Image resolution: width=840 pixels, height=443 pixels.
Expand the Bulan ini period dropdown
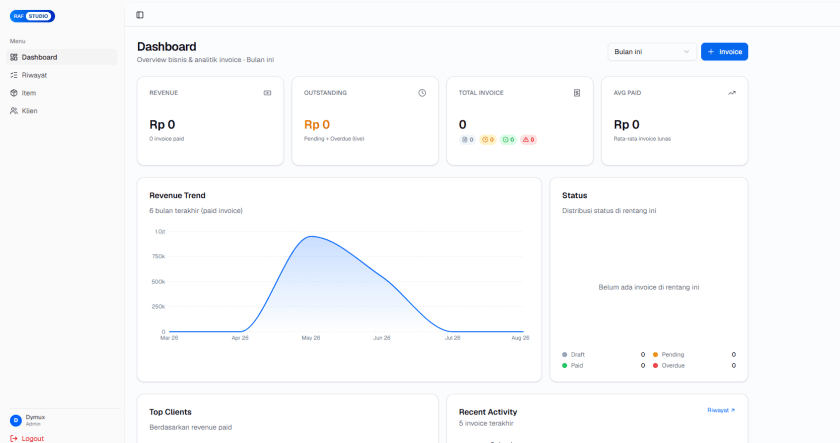(x=651, y=52)
